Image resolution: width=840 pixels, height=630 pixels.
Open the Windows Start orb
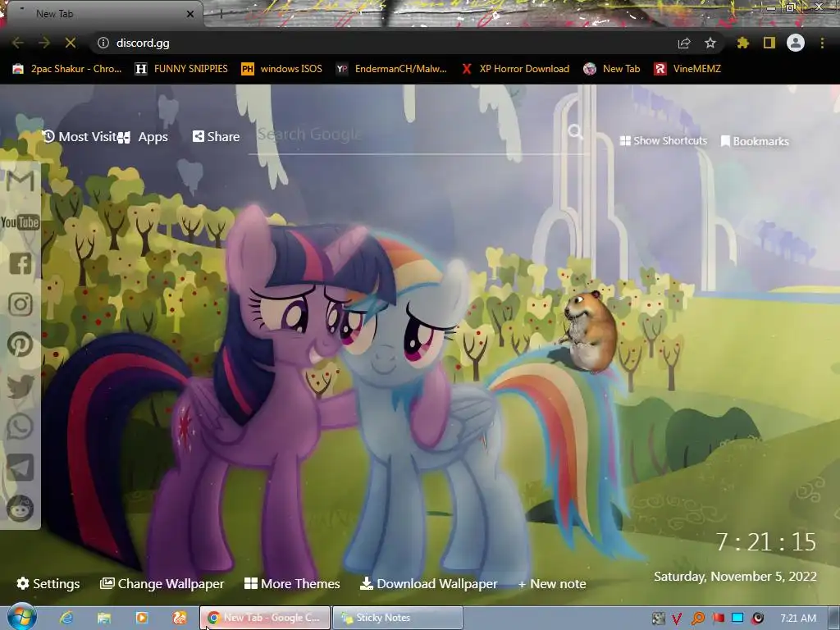[x=21, y=617]
